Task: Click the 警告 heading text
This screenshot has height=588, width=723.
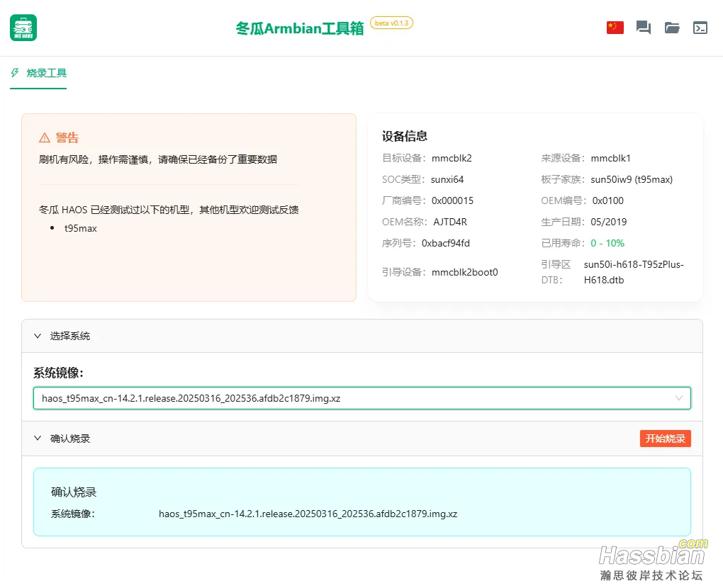Action: coord(67,137)
